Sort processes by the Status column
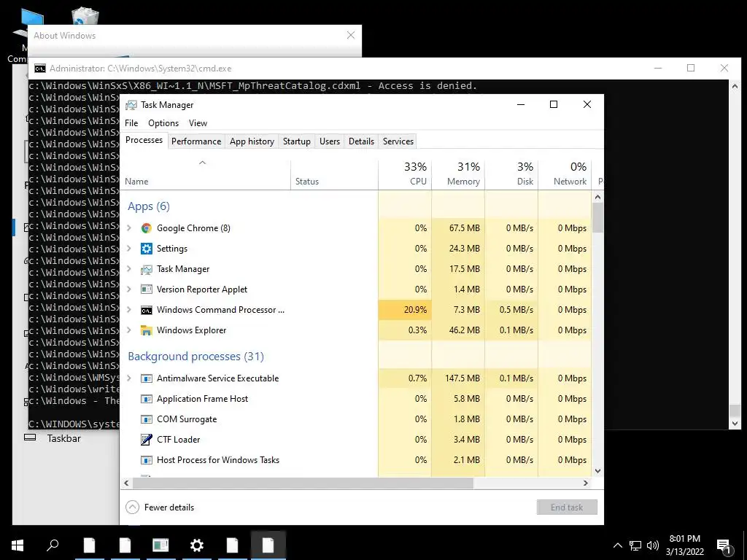This screenshot has height=560, width=747. point(334,174)
